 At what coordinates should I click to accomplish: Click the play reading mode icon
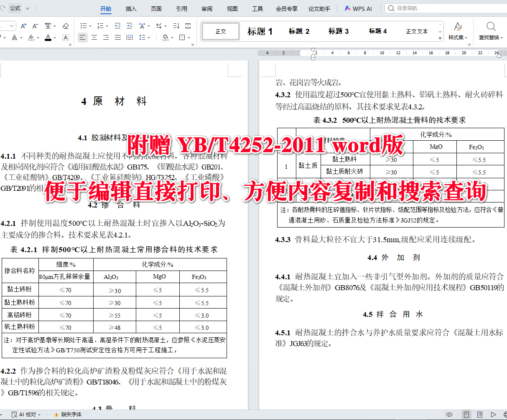tap(494, 415)
